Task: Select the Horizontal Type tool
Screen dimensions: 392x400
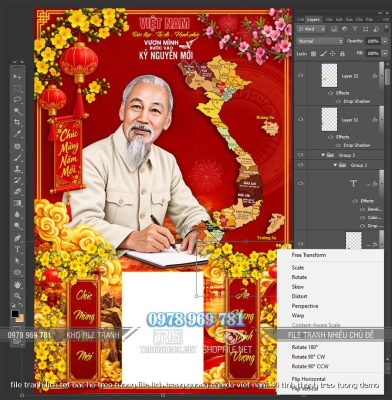Action: (x=17, y=249)
